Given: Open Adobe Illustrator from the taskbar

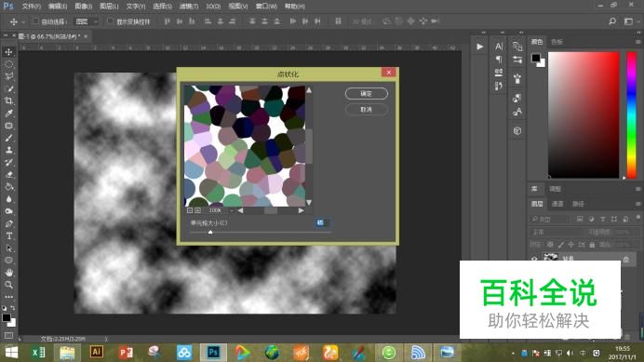Looking at the screenshot, I should click(x=97, y=352).
